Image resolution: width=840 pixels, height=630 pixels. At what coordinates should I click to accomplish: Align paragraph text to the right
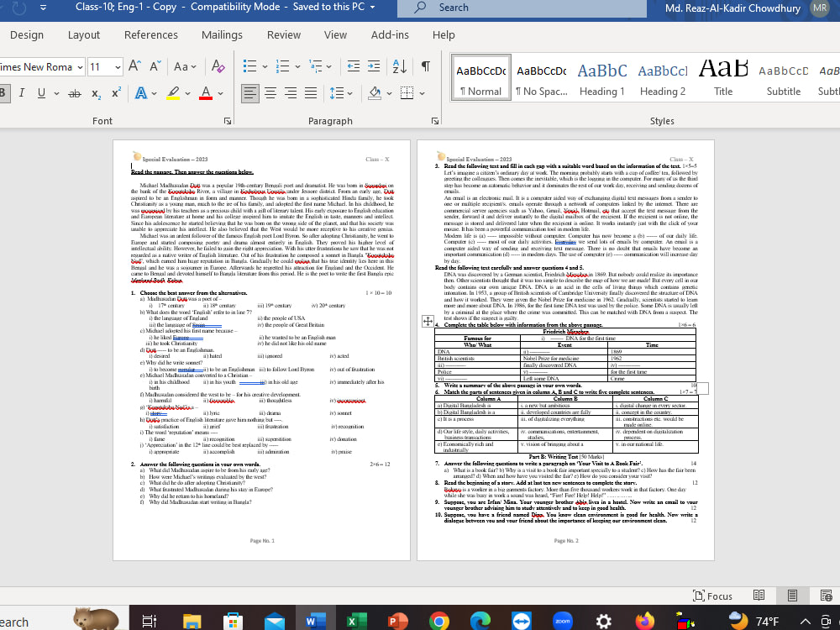tap(291, 93)
